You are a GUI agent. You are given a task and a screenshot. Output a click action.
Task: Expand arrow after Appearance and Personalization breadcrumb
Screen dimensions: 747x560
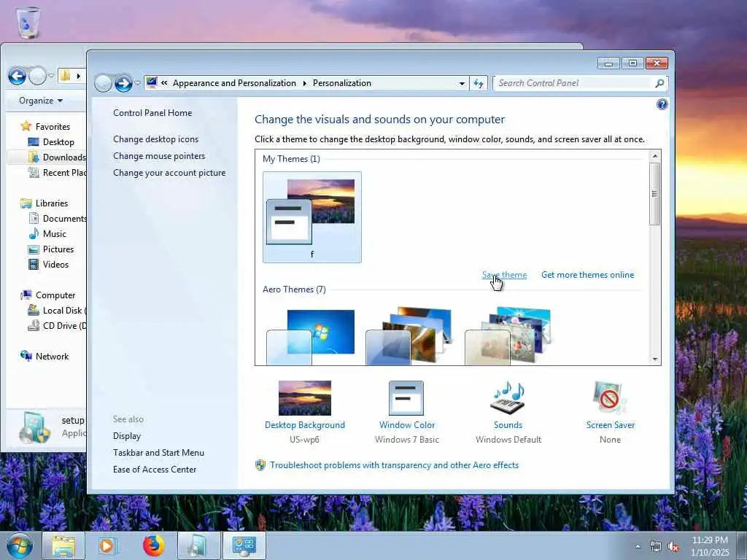tap(305, 83)
